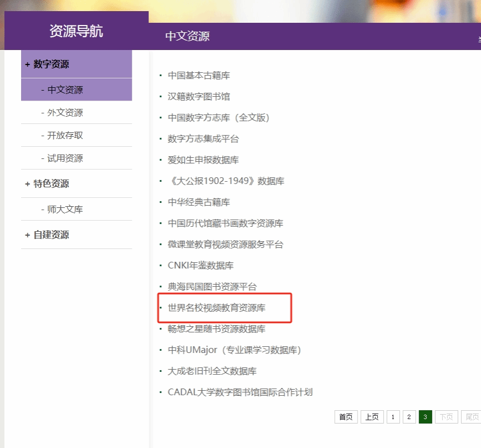Open 师大文库 in the sidebar
This screenshot has width=481, height=448.
tap(65, 209)
